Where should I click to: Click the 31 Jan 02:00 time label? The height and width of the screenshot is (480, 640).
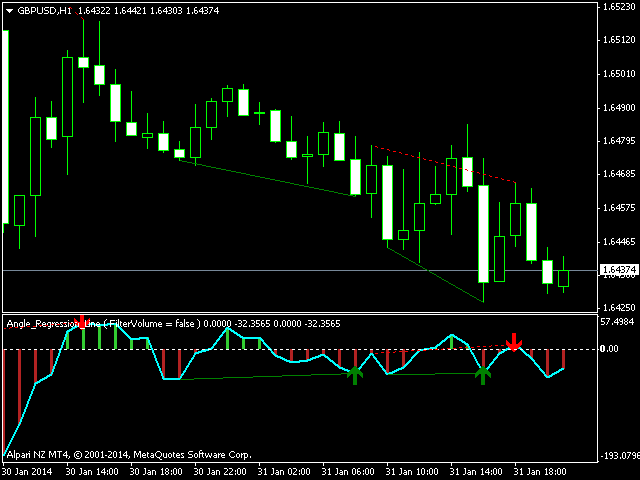pos(284,472)
